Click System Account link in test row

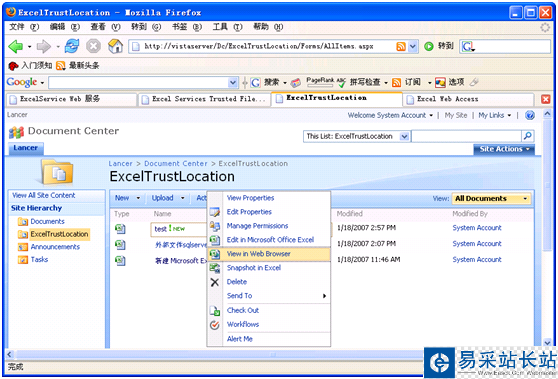click(477, 228)
